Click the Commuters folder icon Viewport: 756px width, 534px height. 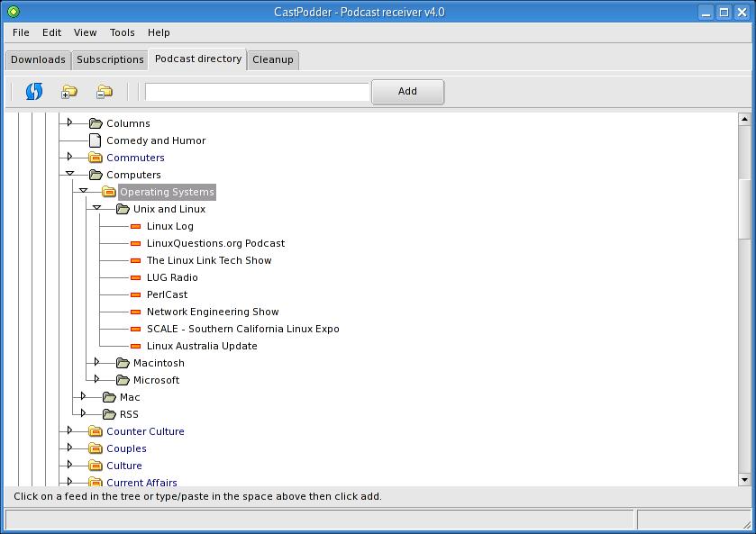point(96,158)
